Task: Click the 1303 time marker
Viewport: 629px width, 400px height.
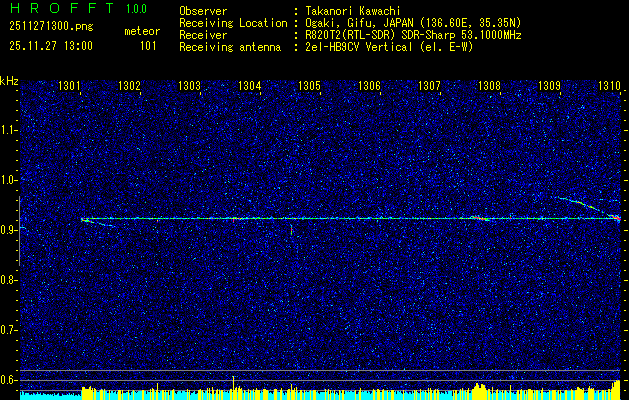Action: (189, 85)
